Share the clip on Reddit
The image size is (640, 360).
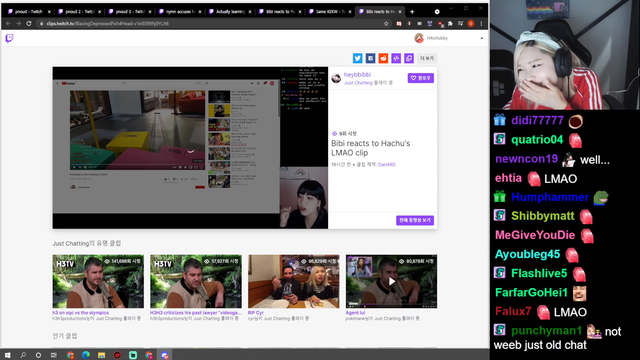383,58
